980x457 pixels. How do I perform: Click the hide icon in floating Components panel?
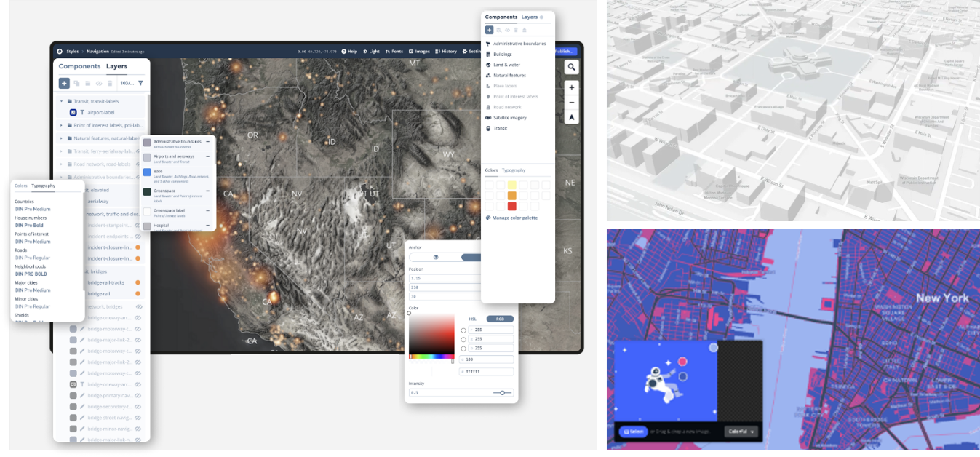tap(507, 30)
